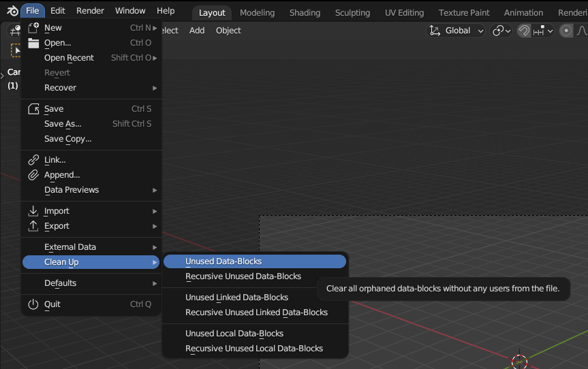Click Quit with the power icon

[x=52, y=304]
